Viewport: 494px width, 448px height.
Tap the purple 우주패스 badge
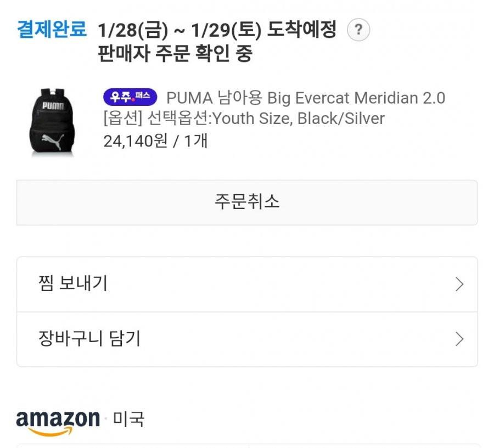coord(130,97)
